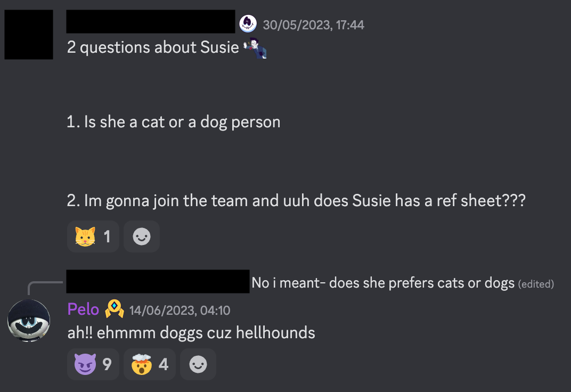571x392 pixels.
Task: Click the "ah!! ehmmm doggs cuz hellhounds" message text
Action: click(191, 333)
